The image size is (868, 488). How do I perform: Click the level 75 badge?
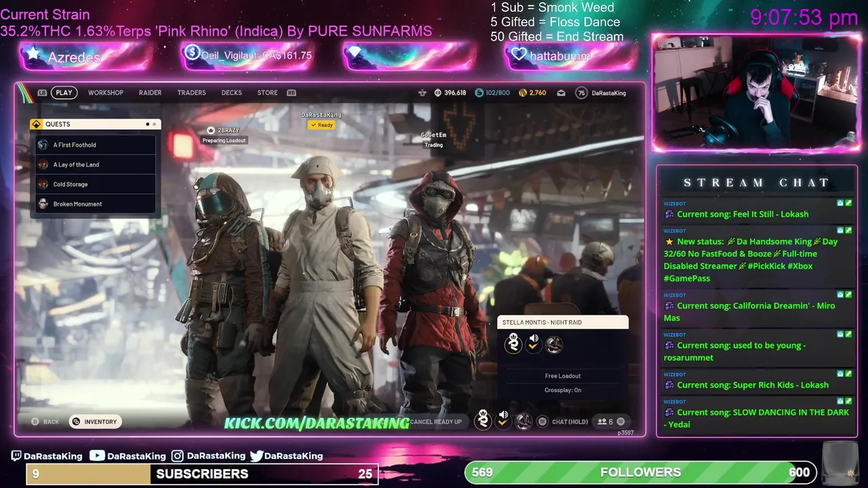click(580, 93)
